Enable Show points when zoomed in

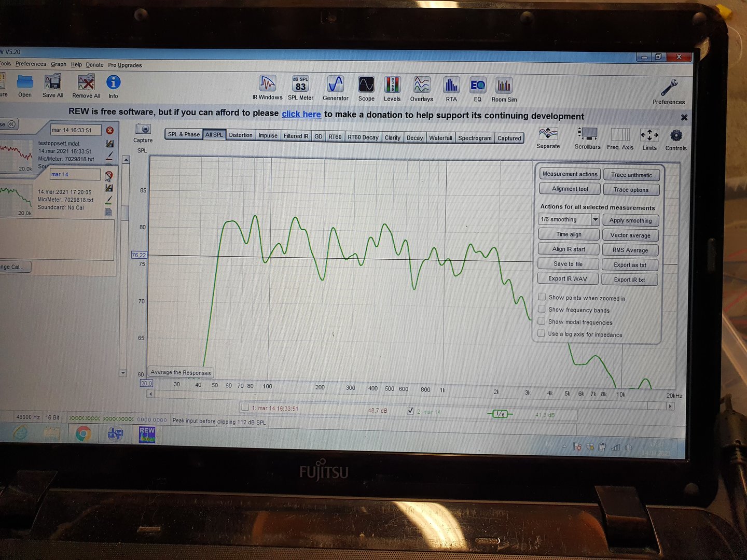click(542, 297)
